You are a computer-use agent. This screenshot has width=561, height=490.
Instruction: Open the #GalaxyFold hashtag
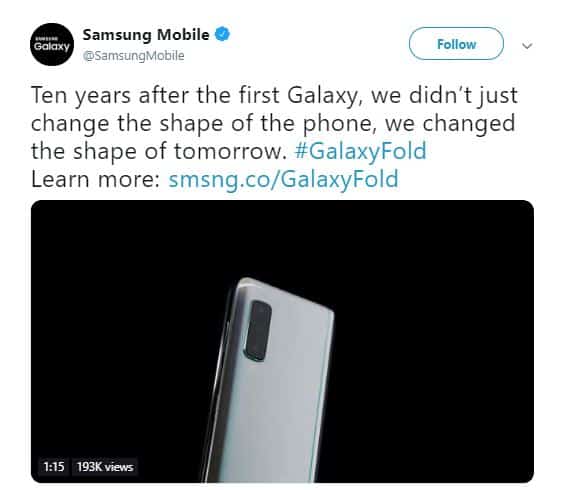(361, 151)
